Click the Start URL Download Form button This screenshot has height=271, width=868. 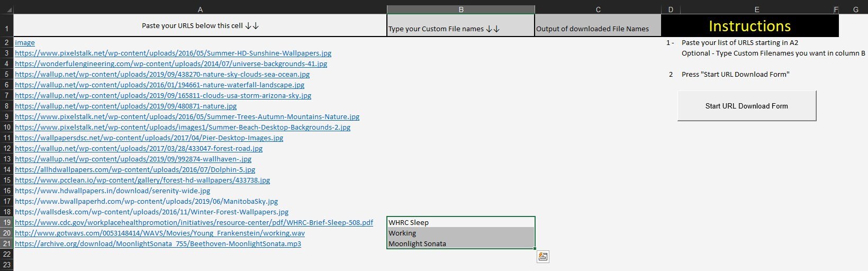(747, 106)
